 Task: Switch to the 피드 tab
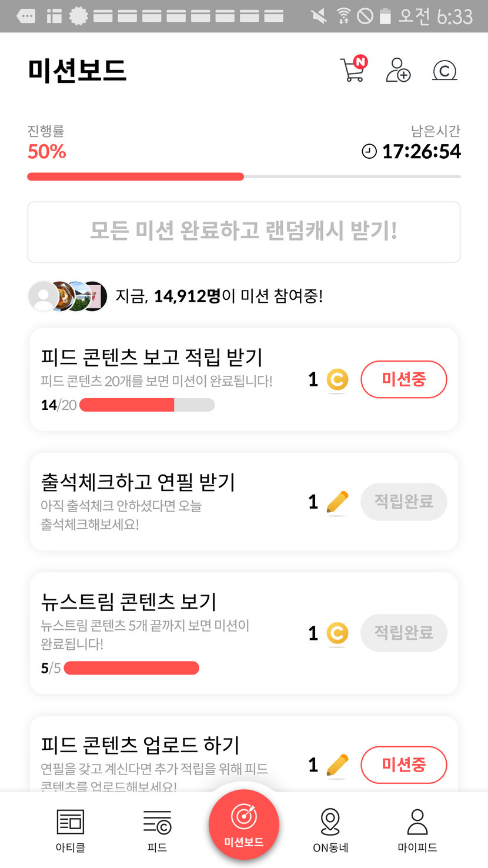tap(157, 830)
